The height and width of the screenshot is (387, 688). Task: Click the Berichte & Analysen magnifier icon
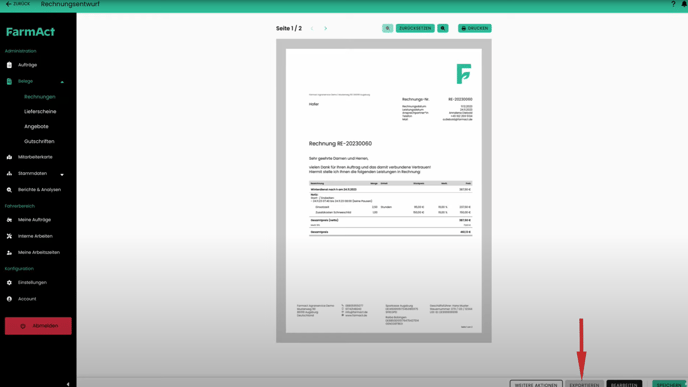point(9,190)
